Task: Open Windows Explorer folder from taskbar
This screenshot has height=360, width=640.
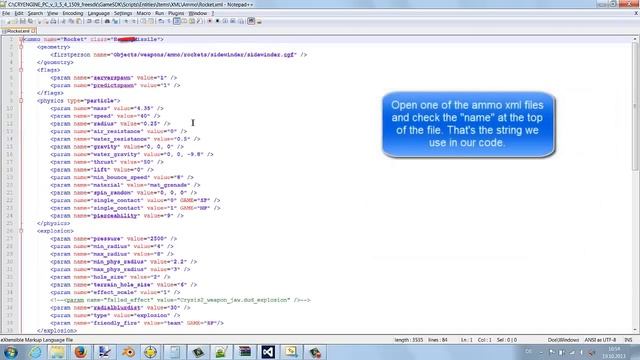Action: (x=57, y=352)
